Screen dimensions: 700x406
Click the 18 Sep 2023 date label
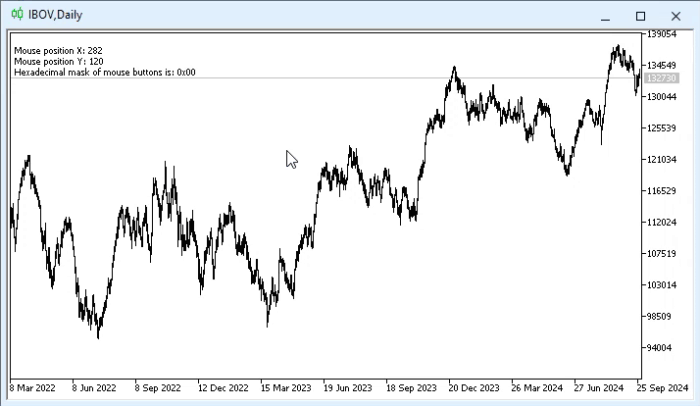click(x=411, y=388)
